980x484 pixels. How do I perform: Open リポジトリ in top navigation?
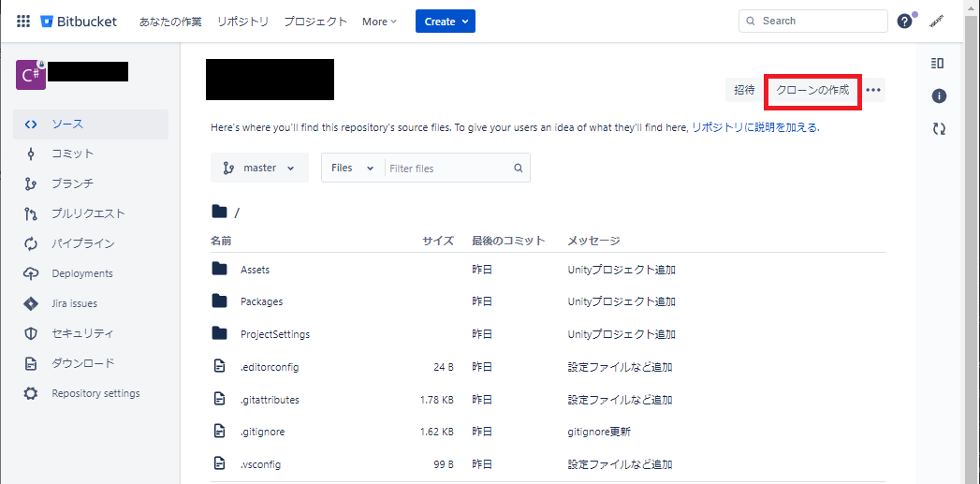(x=243, y=22)
